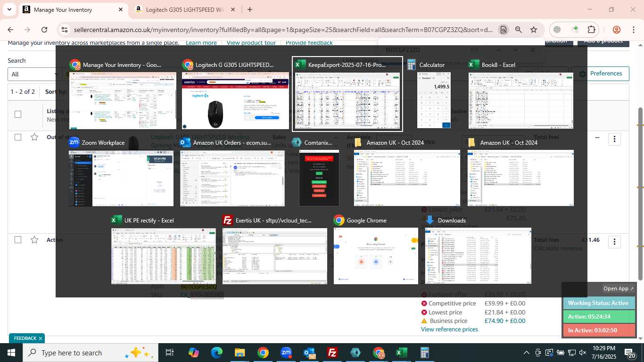Open a new Chrome tab with the plus
Screen dimensions: 644x362
250,9
